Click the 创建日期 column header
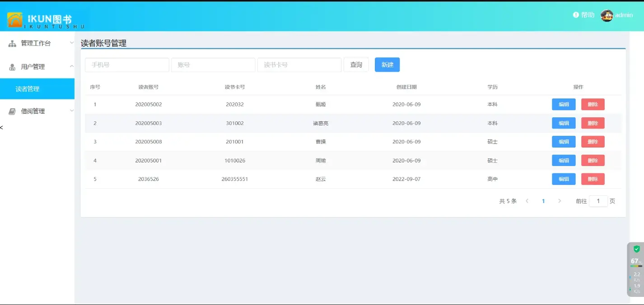Screen dimensions: 644x305 click(x=406, y=87)
